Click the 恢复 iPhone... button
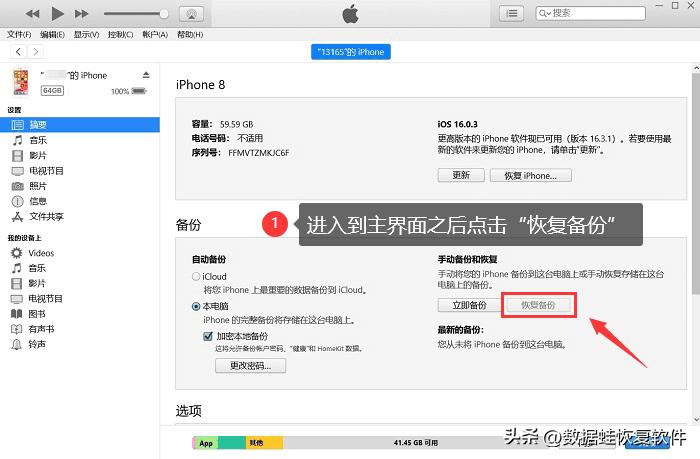 tap(530, 175)
